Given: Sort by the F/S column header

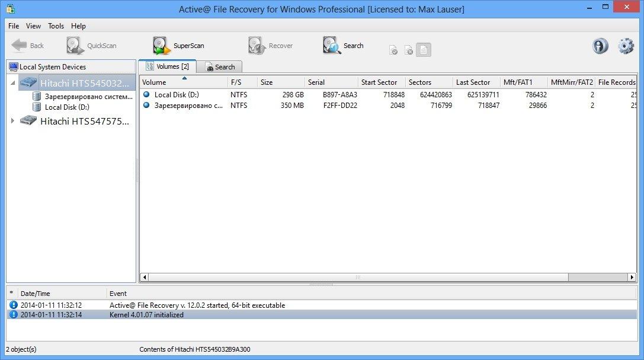Looking at the screenshot, I should pyautogui.click(x=243, y=82).
